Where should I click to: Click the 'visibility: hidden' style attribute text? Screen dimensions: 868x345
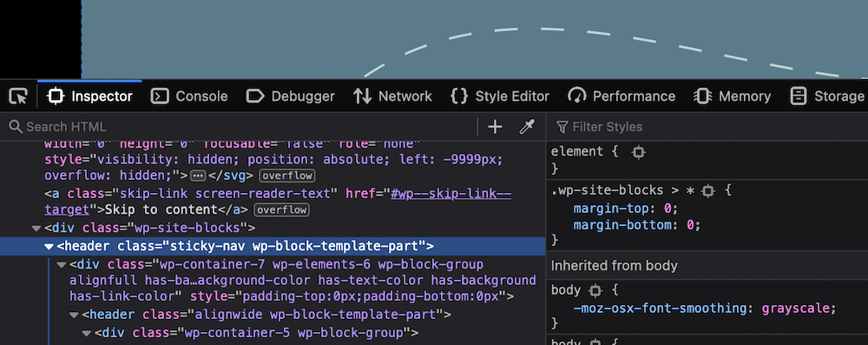click(x=168, y=159)
